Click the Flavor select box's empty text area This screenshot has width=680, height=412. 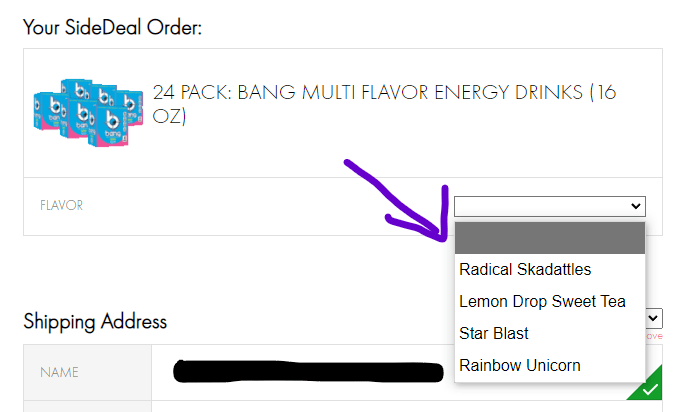(x=540, y=206)
